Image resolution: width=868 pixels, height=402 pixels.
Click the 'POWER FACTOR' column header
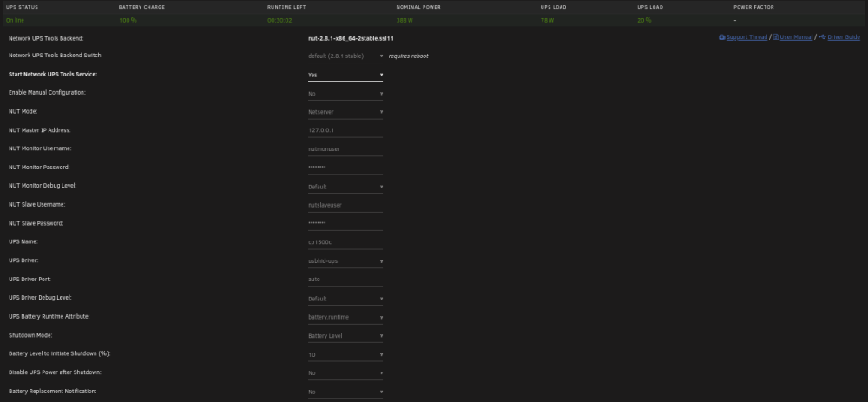(x=754, y=7)
